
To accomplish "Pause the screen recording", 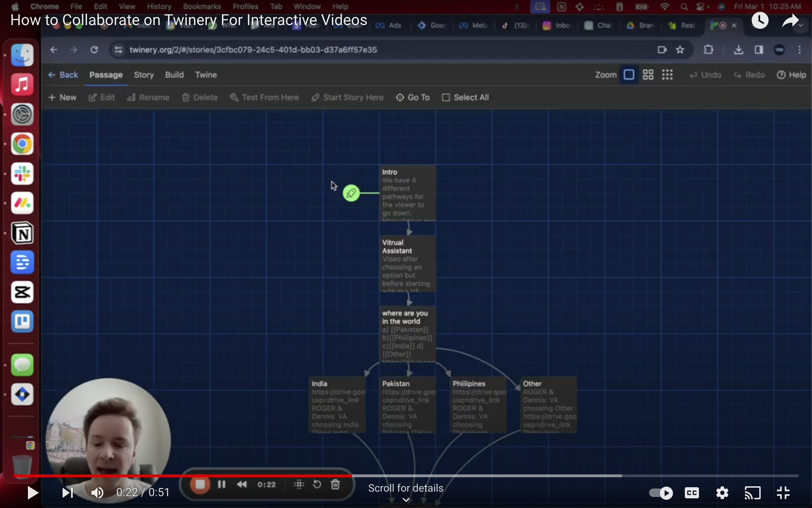I will [221, 485].
